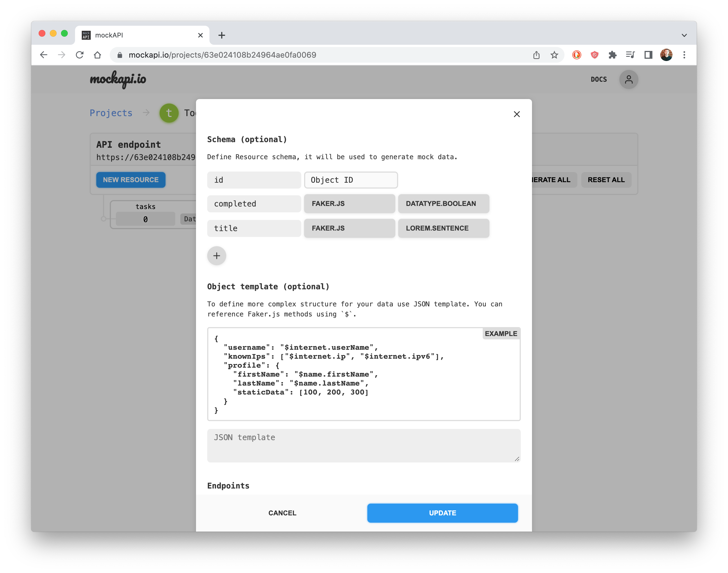728x573 pixels.
Task: Change LOREM.SENTENCE method
Action: (x=444, y=228)
